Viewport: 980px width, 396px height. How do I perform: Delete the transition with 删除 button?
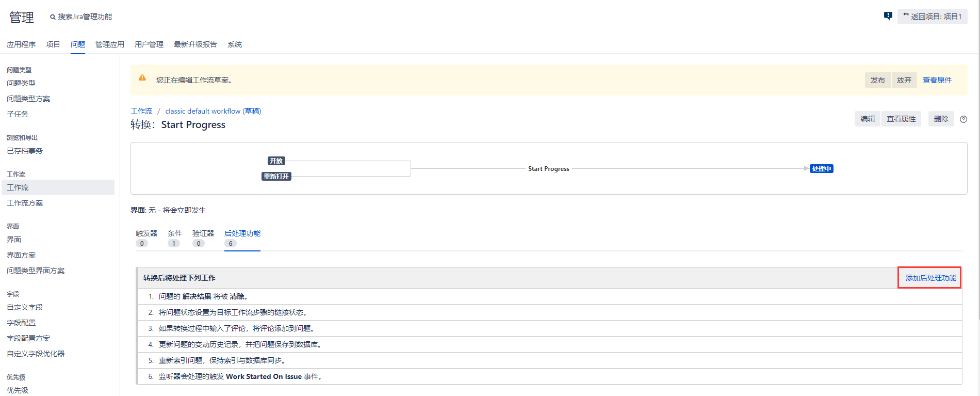[941, 119]
